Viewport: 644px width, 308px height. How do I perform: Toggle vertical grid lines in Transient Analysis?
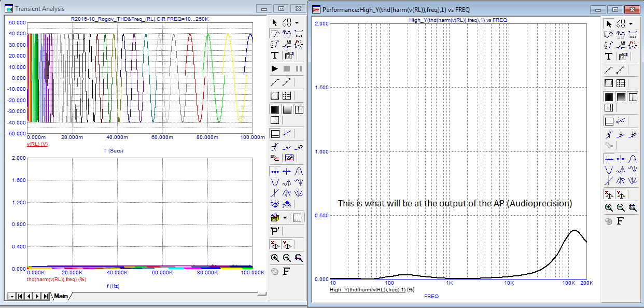pyautogui.click(x=275, y=109)
